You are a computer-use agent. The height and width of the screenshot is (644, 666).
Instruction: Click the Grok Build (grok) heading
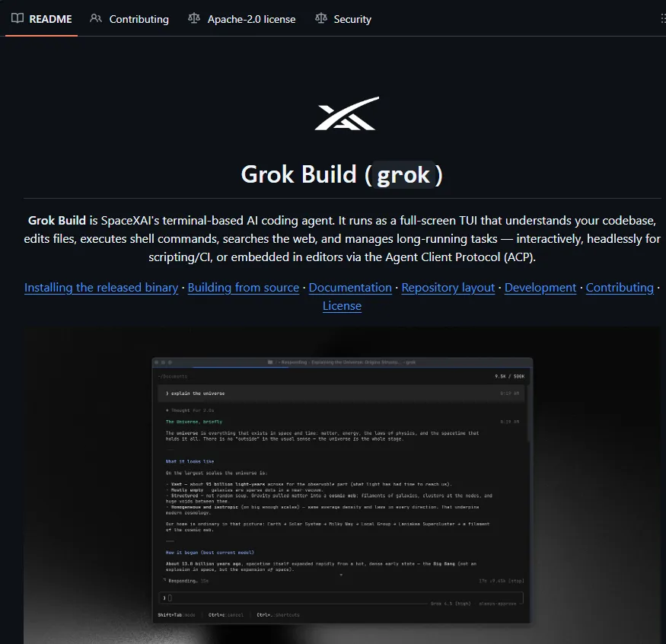tap(342, 174)
